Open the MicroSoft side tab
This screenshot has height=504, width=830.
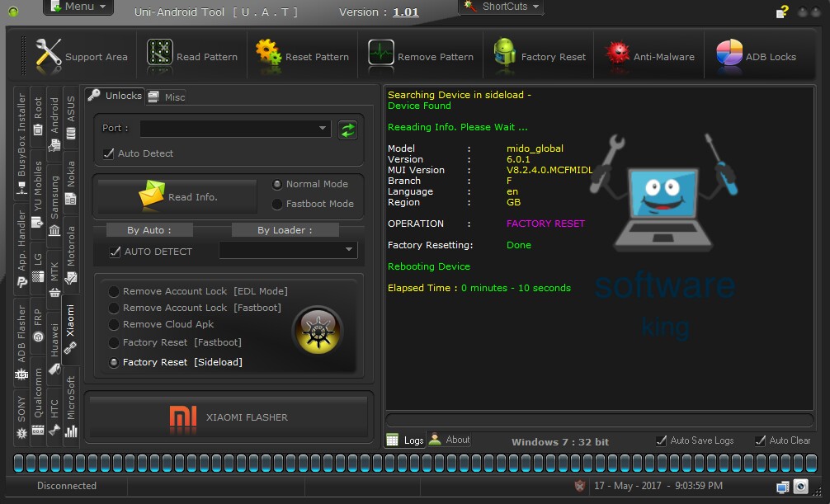(x=70, y=407)
